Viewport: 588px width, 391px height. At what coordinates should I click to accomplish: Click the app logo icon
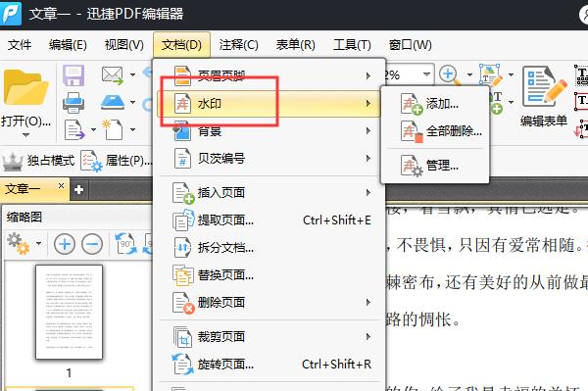(x=11, y=13)
